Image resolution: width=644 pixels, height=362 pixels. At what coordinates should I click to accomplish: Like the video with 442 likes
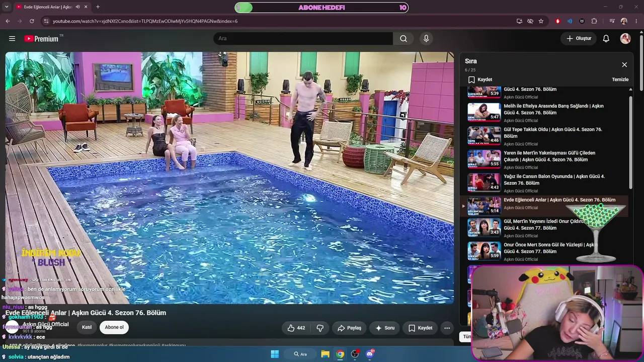click(296, 328)
